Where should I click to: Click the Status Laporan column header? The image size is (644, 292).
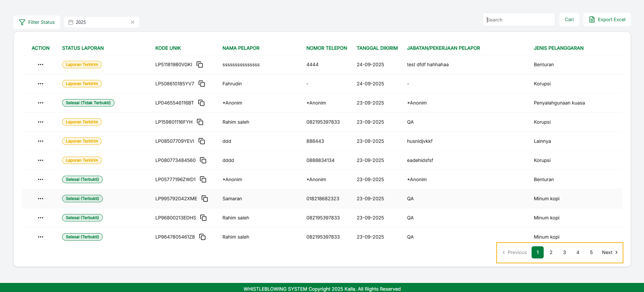point(83,48)
